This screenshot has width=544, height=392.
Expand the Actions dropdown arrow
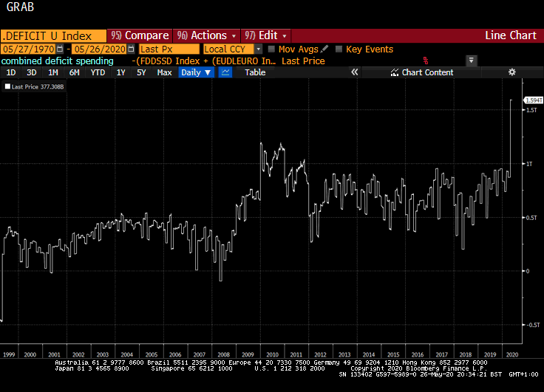pos(234,35)
